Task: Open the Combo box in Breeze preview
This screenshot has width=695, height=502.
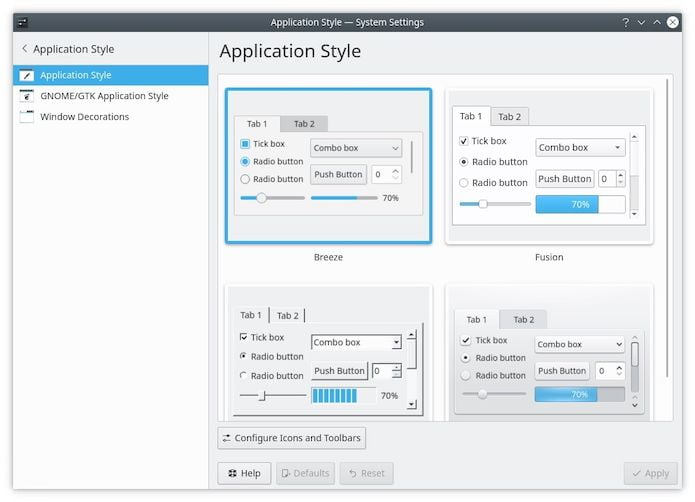Action: (356, 148)
